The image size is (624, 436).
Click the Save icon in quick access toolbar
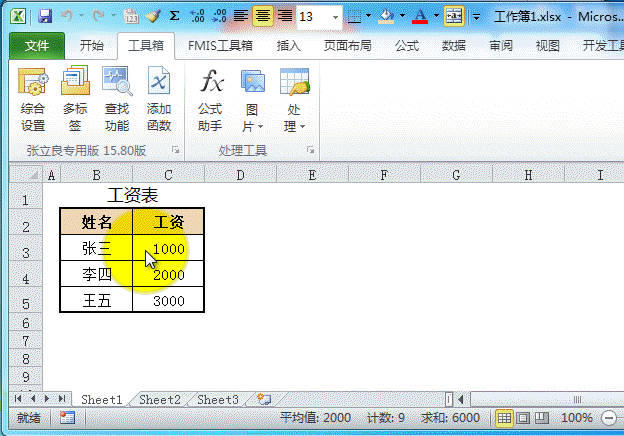coord(45,17)
